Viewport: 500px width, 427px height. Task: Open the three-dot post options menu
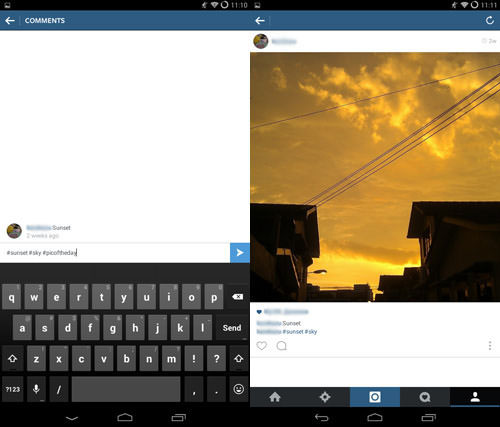[x=490, y=346]
